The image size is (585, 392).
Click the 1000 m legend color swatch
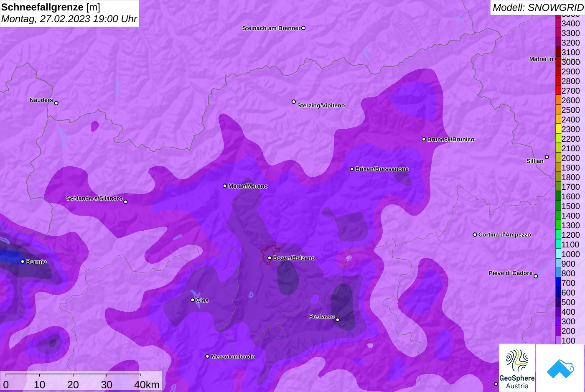tap(558, 254)
